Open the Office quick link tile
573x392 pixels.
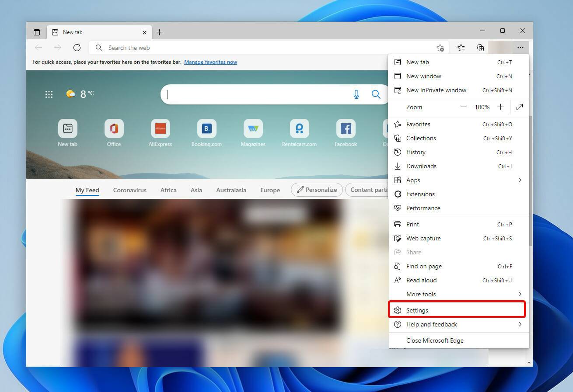pyautogui.click(x=114, y=133)
